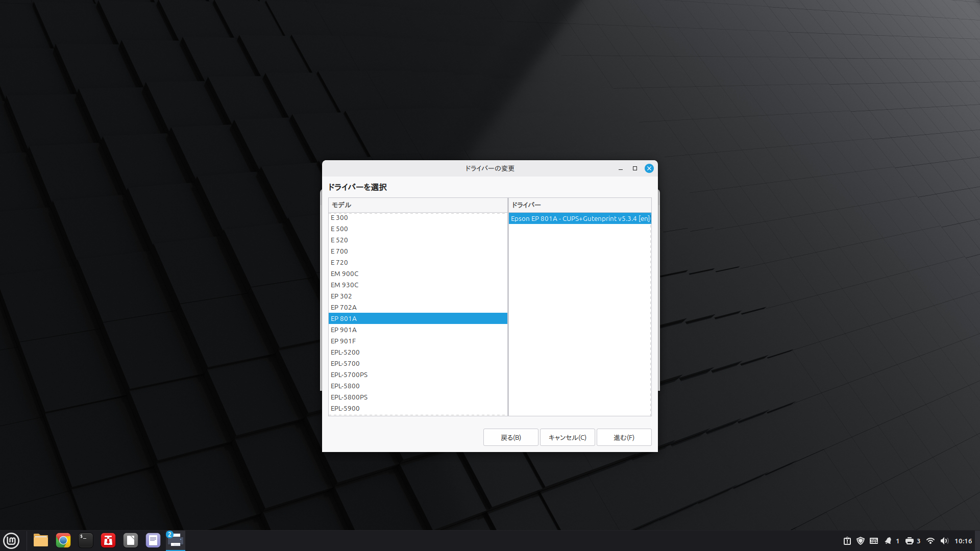This screenshot has height=551, width=980.
Task: Open the Files folder in taskbar
Action: pos(41,540)
